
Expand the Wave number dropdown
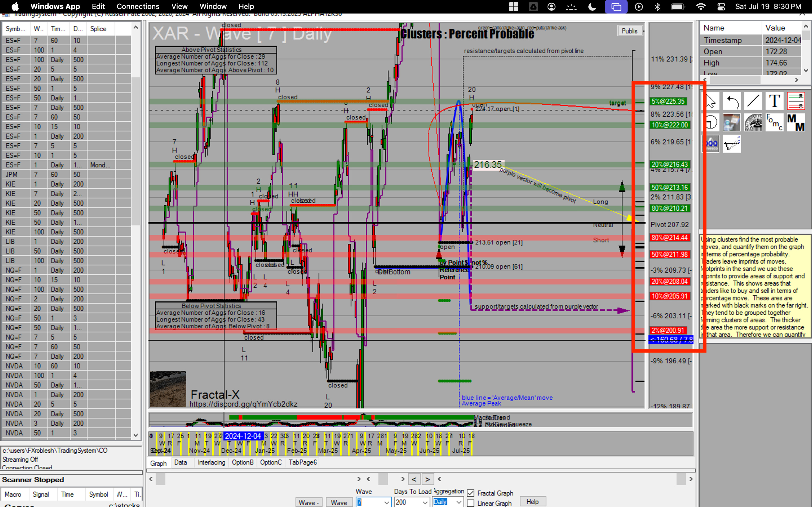[387, 502]
